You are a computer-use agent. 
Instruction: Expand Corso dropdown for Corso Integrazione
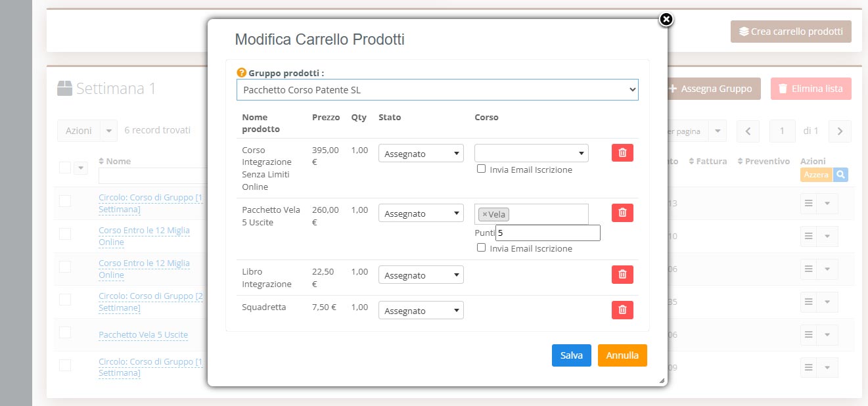(531, 154)
